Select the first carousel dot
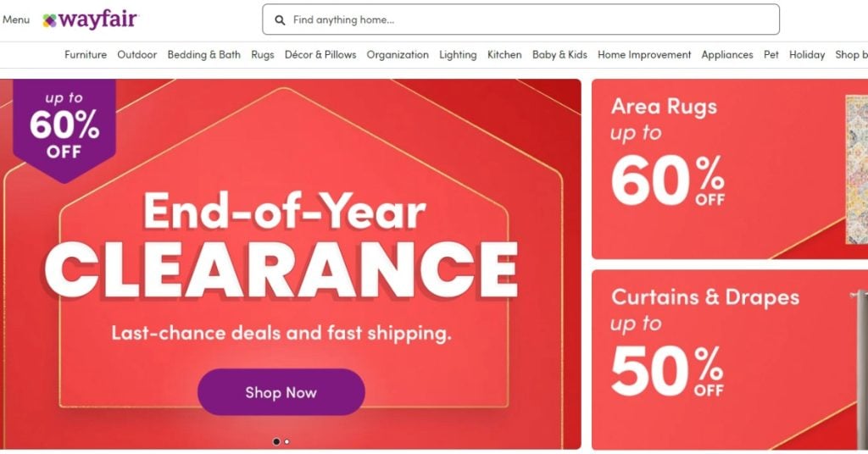Image resolution: width=868 pixels, height=454 pixels. (276, 441)
